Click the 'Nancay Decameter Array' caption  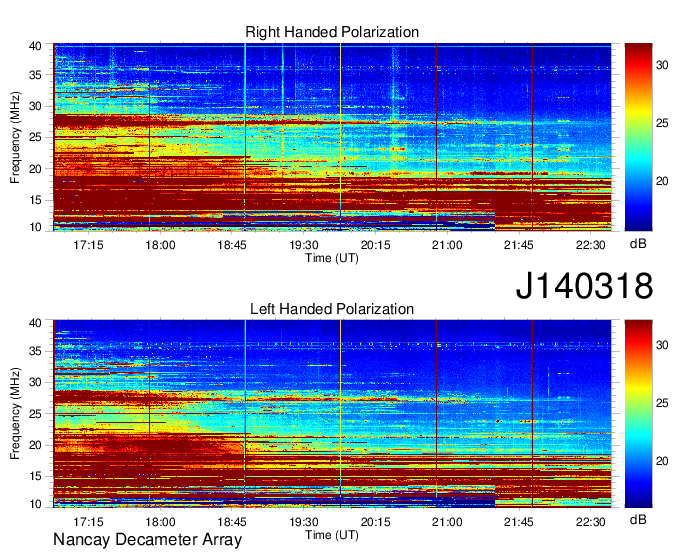[147, 540]
